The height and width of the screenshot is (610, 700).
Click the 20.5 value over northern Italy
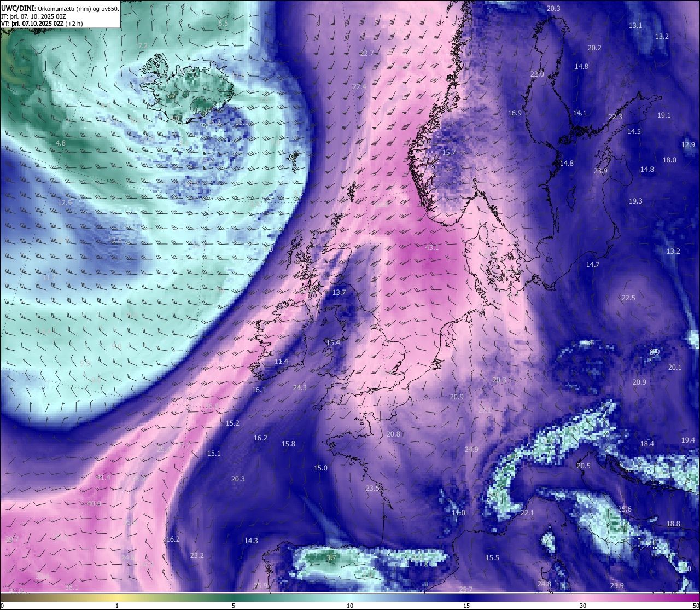(x=584, y=466)
